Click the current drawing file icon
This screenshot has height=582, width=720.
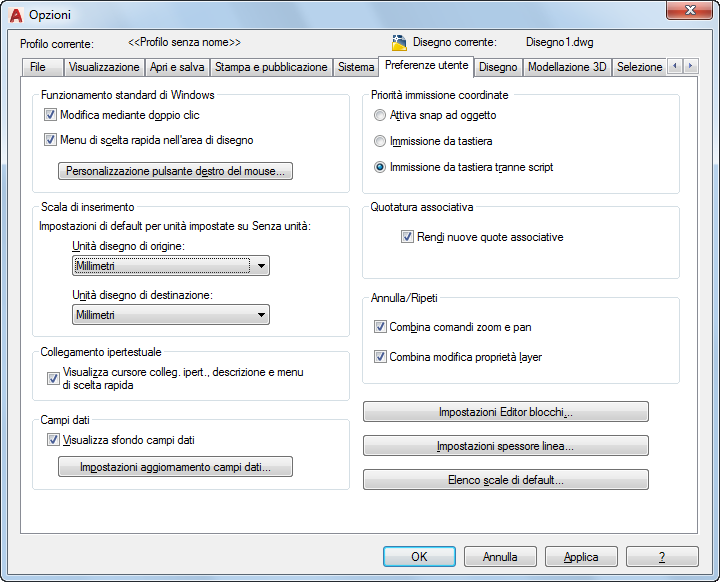[x=399, y=43]
